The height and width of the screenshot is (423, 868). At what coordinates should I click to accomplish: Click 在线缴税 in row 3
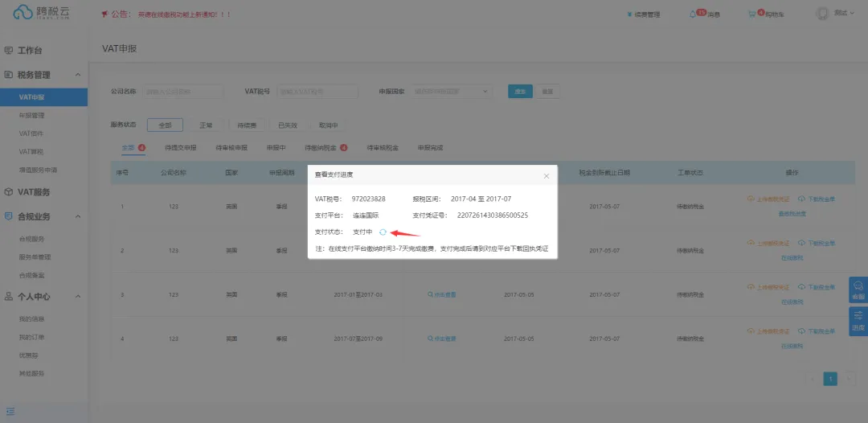click(x=792, y=302)
